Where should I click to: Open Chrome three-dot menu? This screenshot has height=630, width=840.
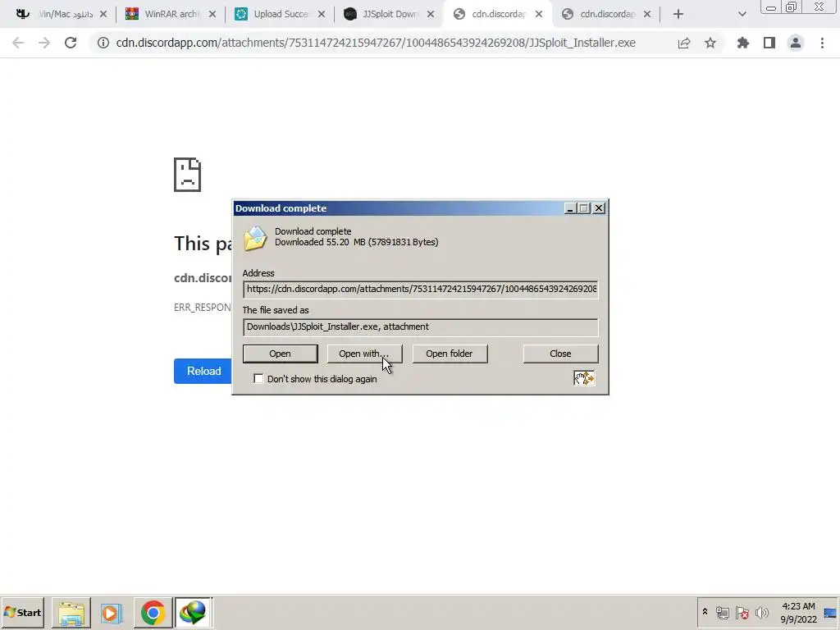point(822,43)
